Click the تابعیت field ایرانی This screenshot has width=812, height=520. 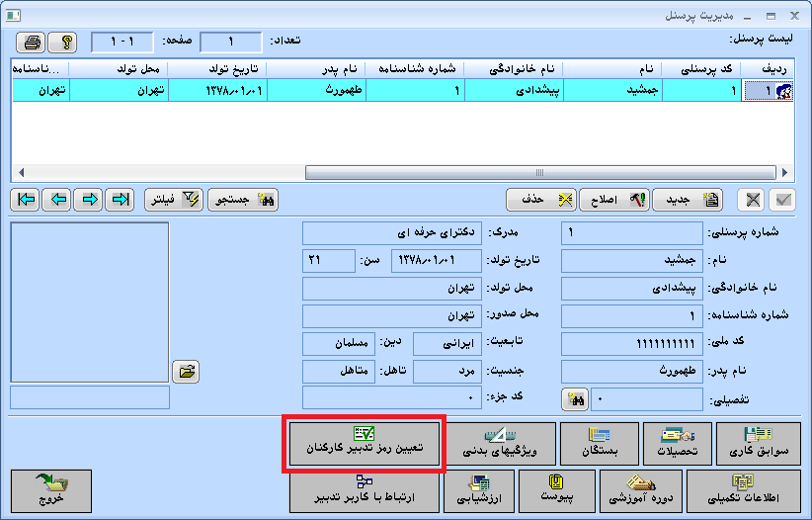pos(447,344)
